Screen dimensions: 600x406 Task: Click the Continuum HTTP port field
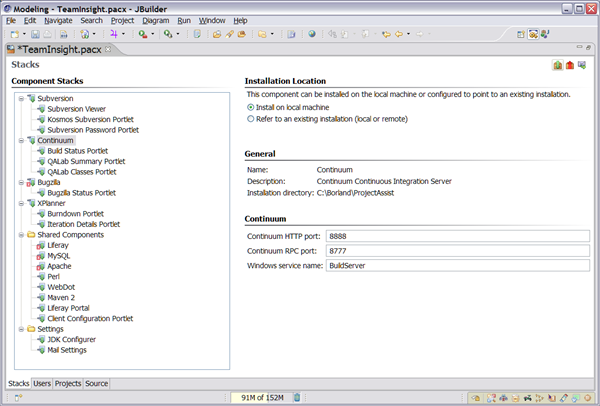(x=457, y=237)
